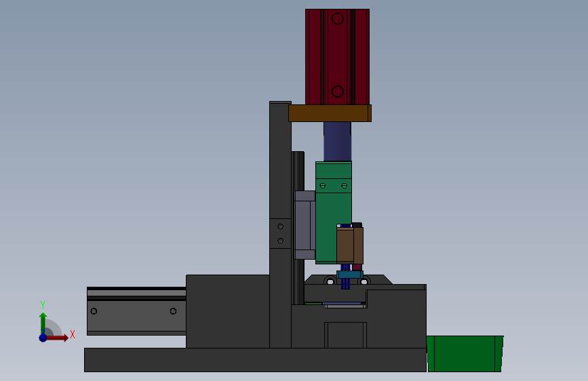Select the dark block left of the column

click(228, 312)
